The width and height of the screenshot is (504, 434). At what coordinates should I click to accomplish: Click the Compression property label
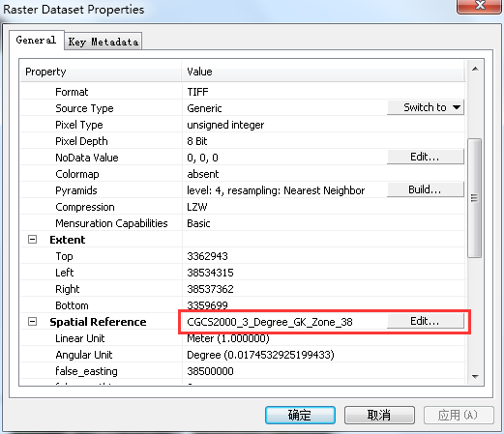click(x=85, y=207)
